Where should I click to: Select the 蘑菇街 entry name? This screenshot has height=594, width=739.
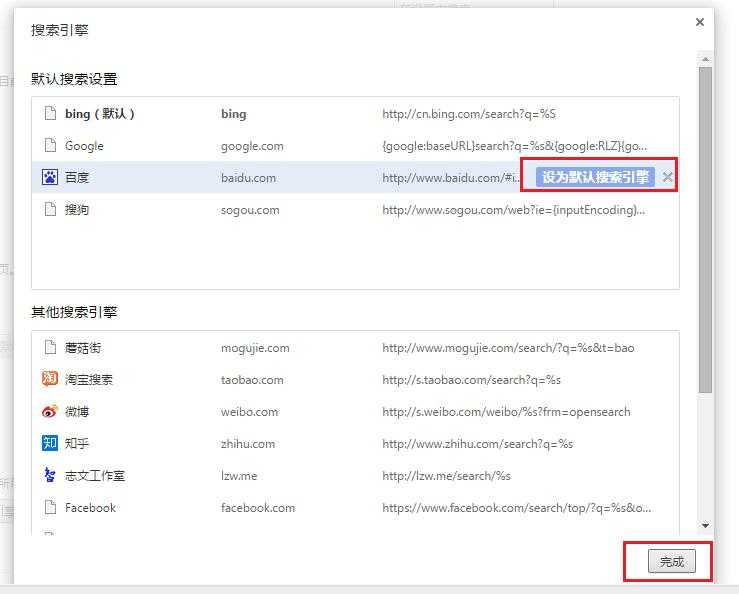click(x=83, y=348)
